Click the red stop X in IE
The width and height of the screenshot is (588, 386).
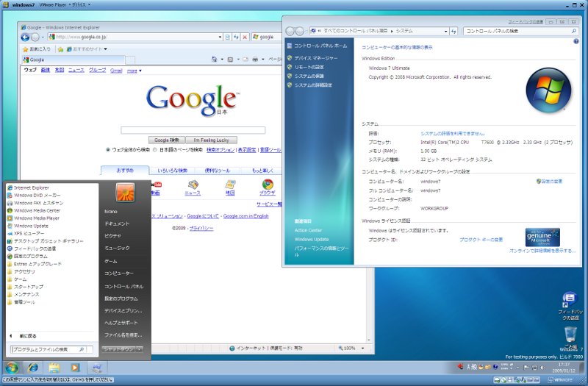pyautogui.click(x=245, y=37)
